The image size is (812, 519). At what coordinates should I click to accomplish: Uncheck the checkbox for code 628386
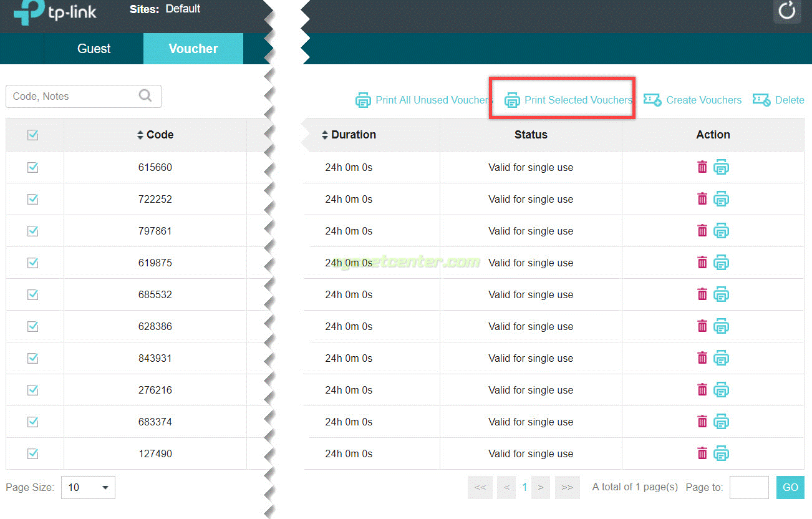[33, 326]
